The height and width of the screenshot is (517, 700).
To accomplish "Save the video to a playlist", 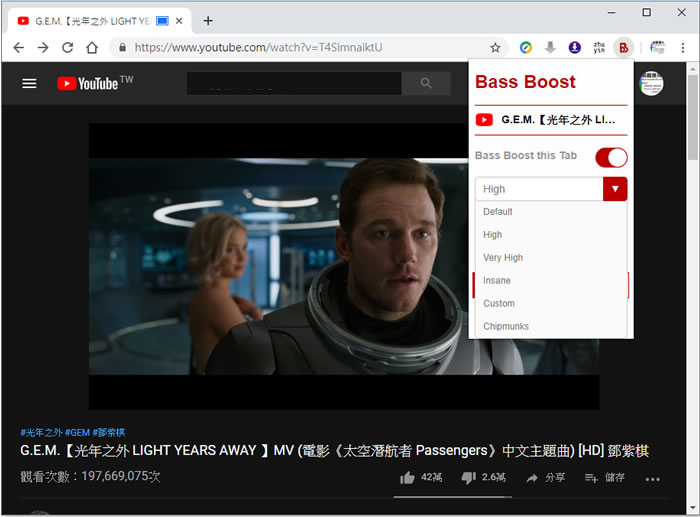I will pos(604,478).
